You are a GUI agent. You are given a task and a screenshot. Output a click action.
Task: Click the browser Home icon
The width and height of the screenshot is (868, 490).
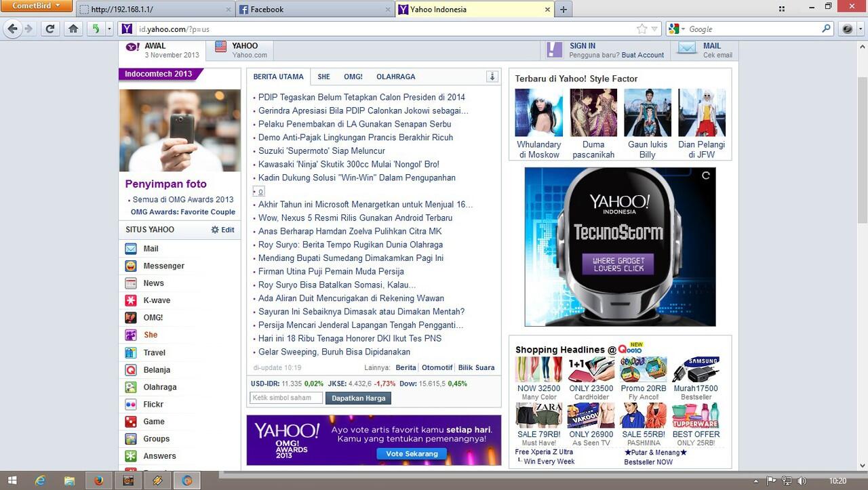point(73,29)
